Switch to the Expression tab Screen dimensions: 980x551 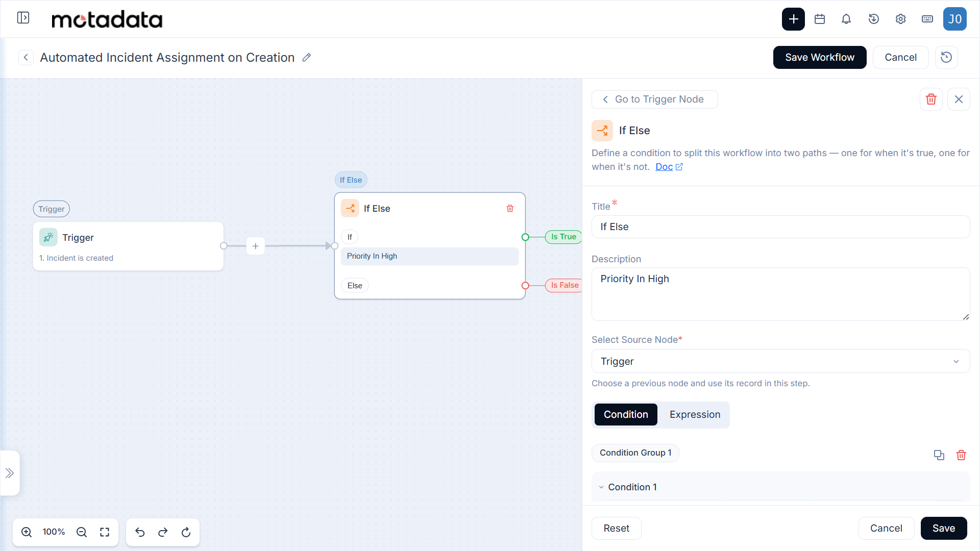tap(695, 415)
